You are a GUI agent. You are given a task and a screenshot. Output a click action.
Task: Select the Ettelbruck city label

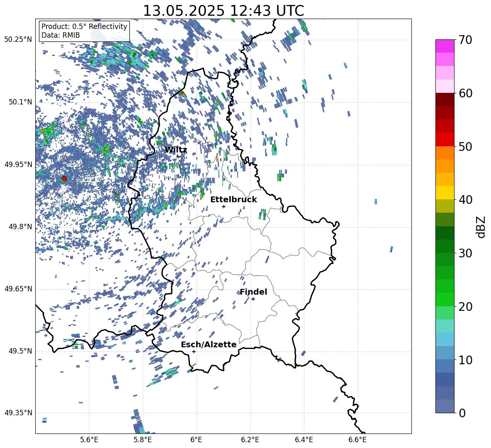coord(233,200)
